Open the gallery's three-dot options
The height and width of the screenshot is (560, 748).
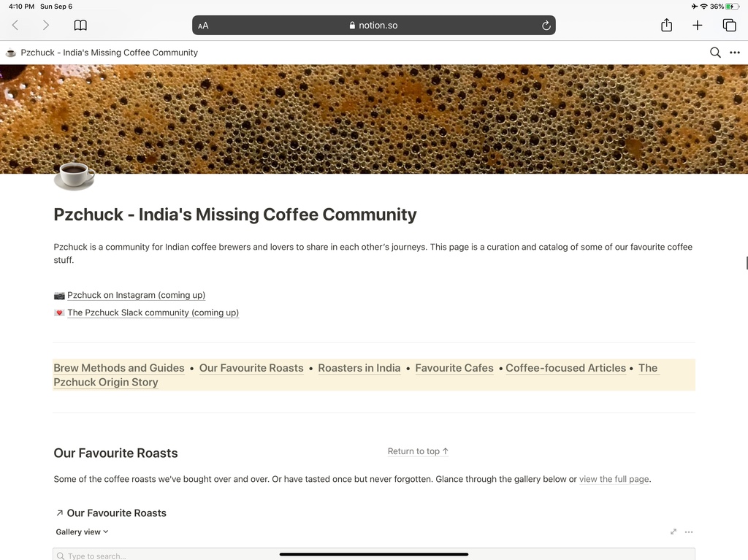tap(689, 532)
